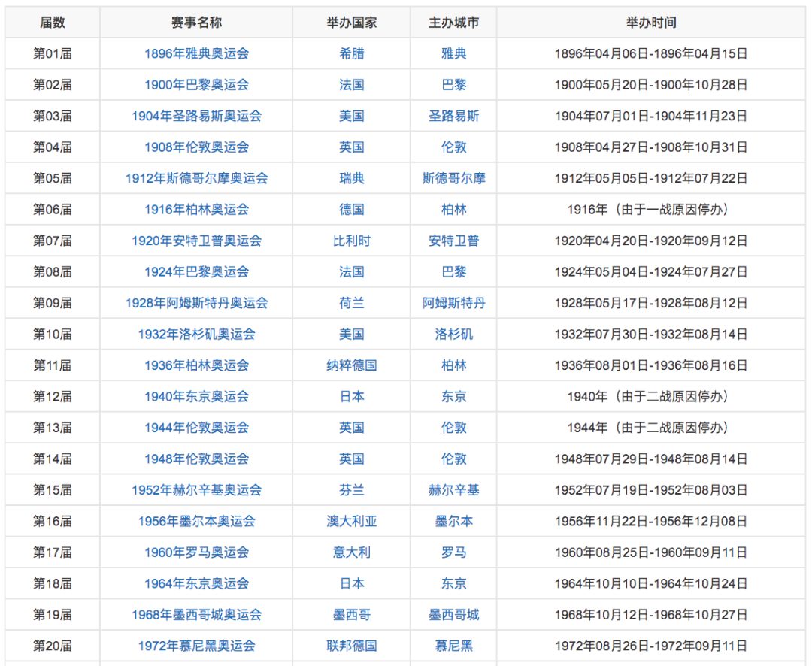Select the 第10届 cell
Image resolution: width=812 pixels, height=666 pixels.
tap(53, 334)
